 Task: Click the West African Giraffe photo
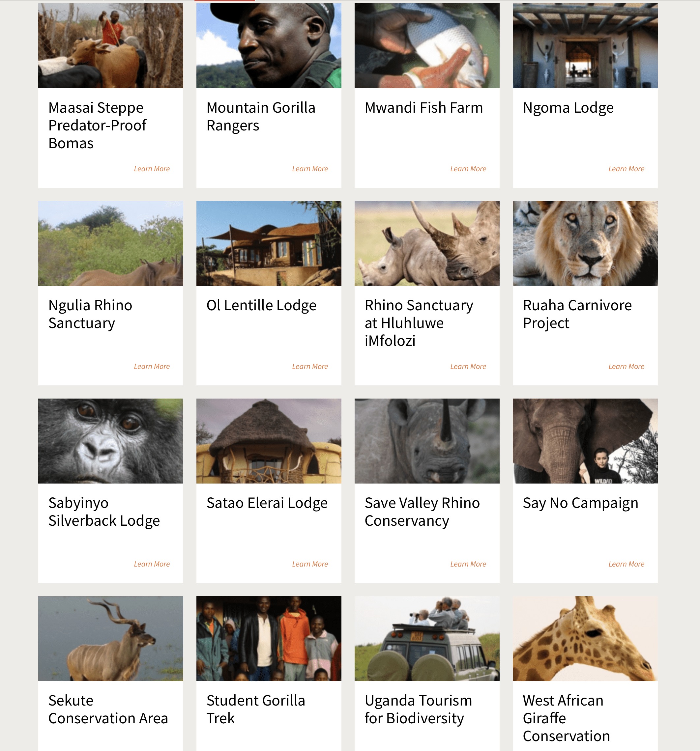tap(585, 638)
